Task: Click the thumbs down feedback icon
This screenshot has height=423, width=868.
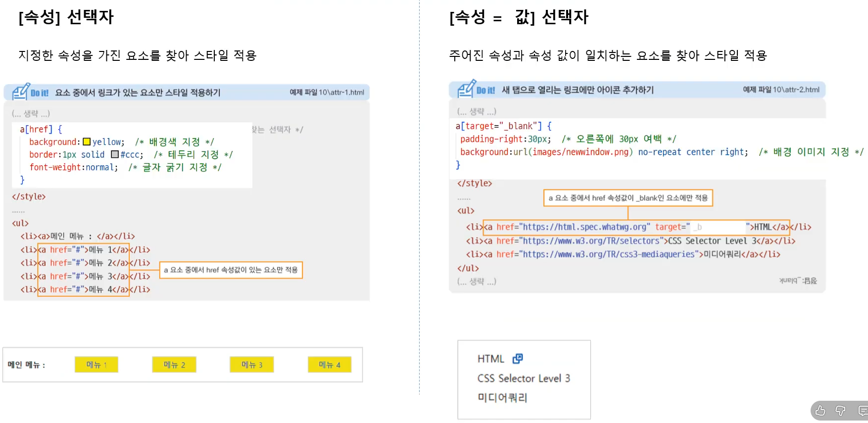Action: point(840,411)
